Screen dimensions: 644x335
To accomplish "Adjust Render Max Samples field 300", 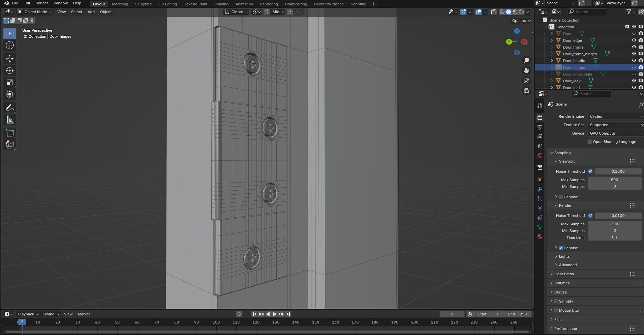I will coord(615,224).
